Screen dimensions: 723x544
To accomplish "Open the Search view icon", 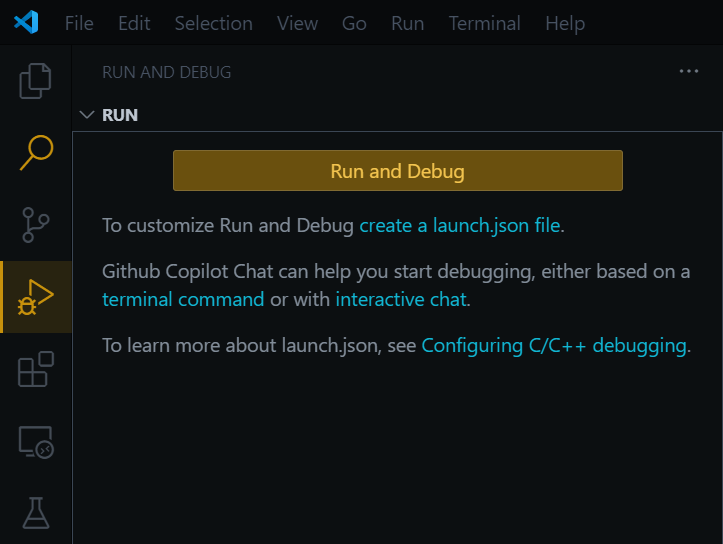I will click(x=36, y=153).
